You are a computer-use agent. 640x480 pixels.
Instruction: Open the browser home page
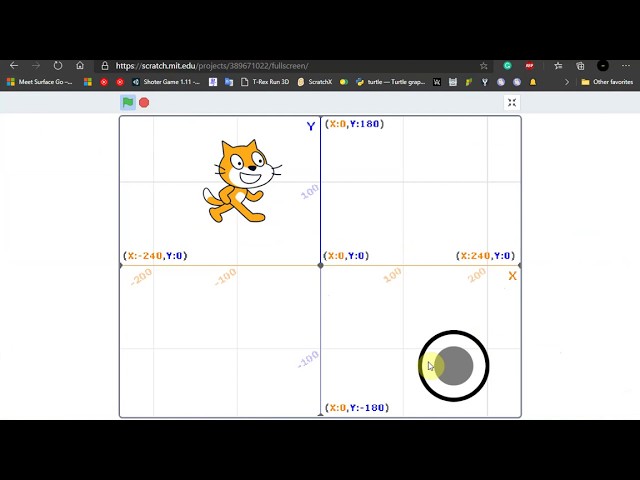click(x=80, y=65)
